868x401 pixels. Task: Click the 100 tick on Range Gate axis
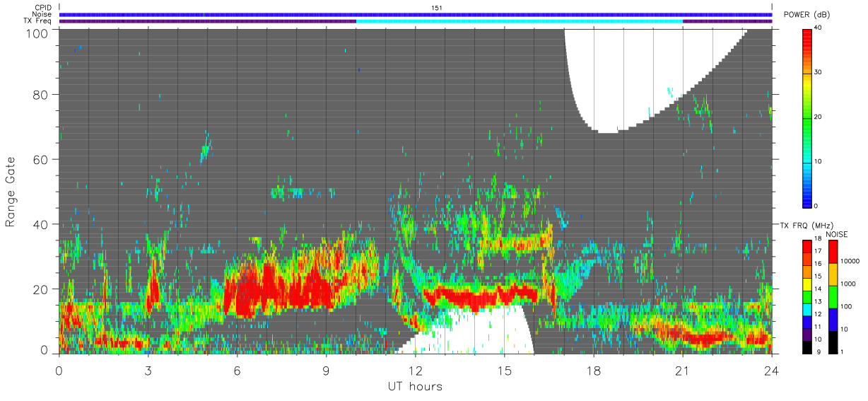point(38,33)
